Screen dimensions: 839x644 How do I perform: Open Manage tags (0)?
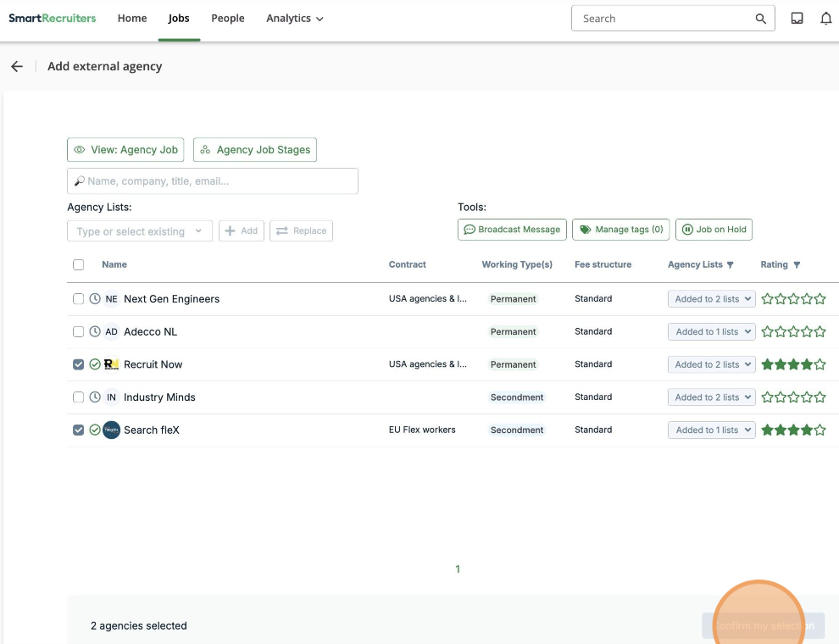(x=620, y=230)
